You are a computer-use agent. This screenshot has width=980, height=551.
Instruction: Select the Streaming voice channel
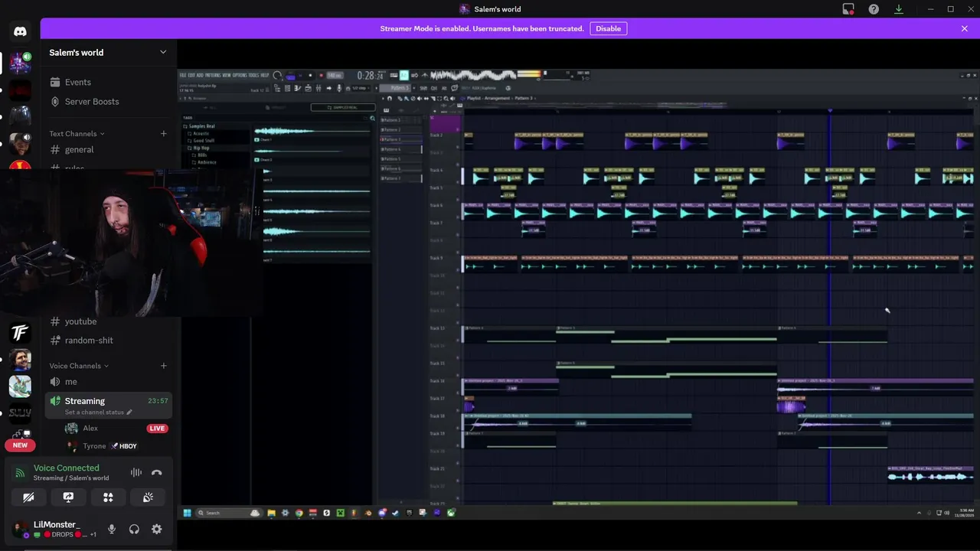(108, 405)
